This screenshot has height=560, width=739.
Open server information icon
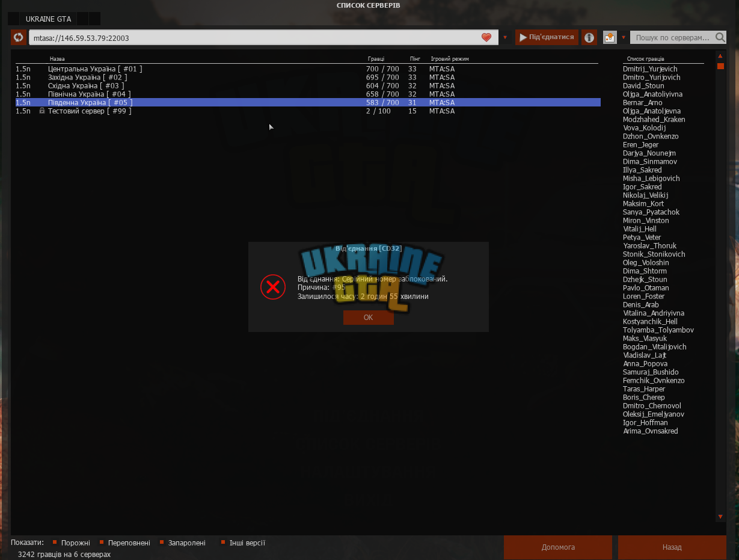(x=589, y=37)
